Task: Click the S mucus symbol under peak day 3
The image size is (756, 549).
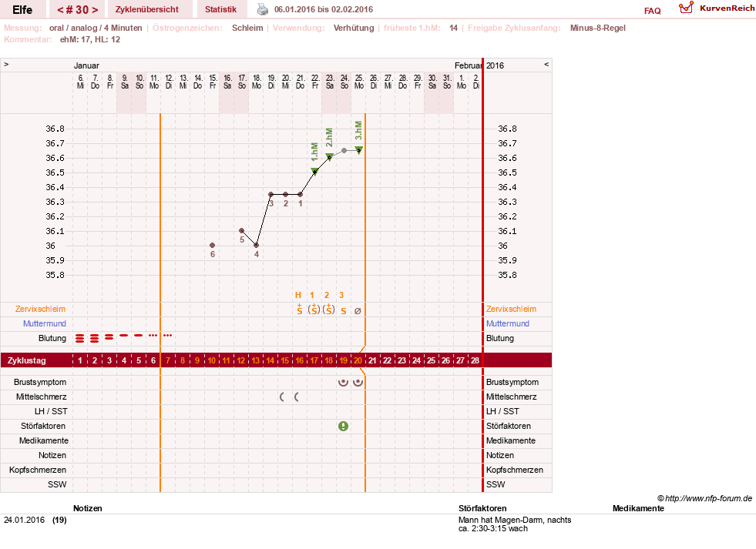Action: click(x=343, y=311)
